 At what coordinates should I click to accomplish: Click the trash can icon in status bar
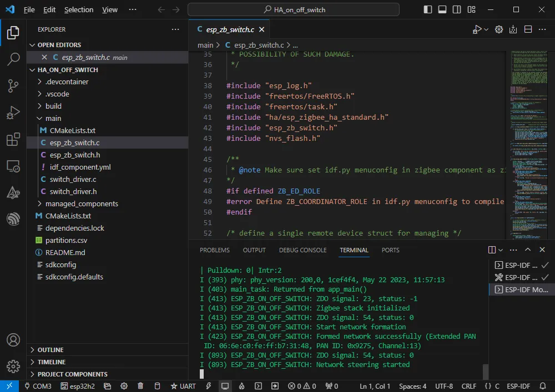coord(140,386)
